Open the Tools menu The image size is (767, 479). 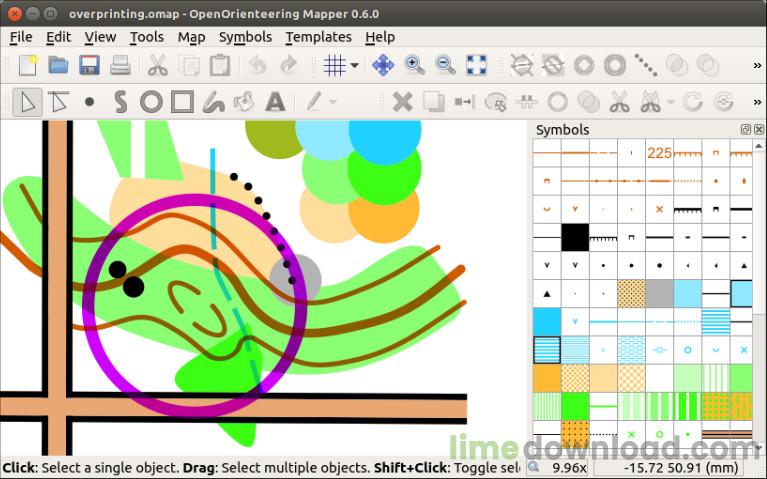pyautogui.click(x=147, y=37)
